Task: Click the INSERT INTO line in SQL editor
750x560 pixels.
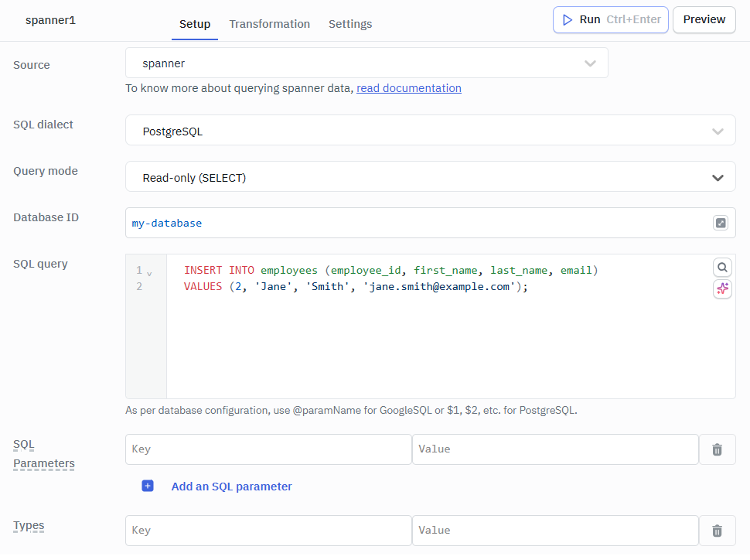Action: click(x=390, y=271)
